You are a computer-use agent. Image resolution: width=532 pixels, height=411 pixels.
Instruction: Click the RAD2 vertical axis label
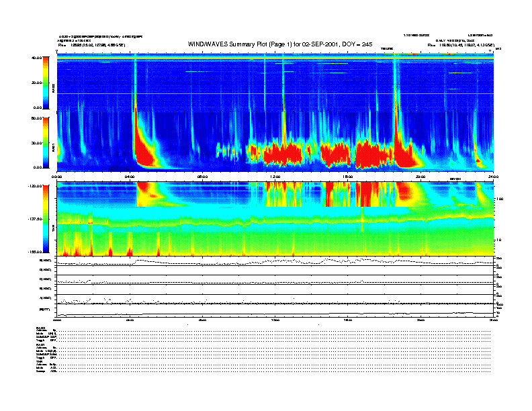tap(53, 88)
